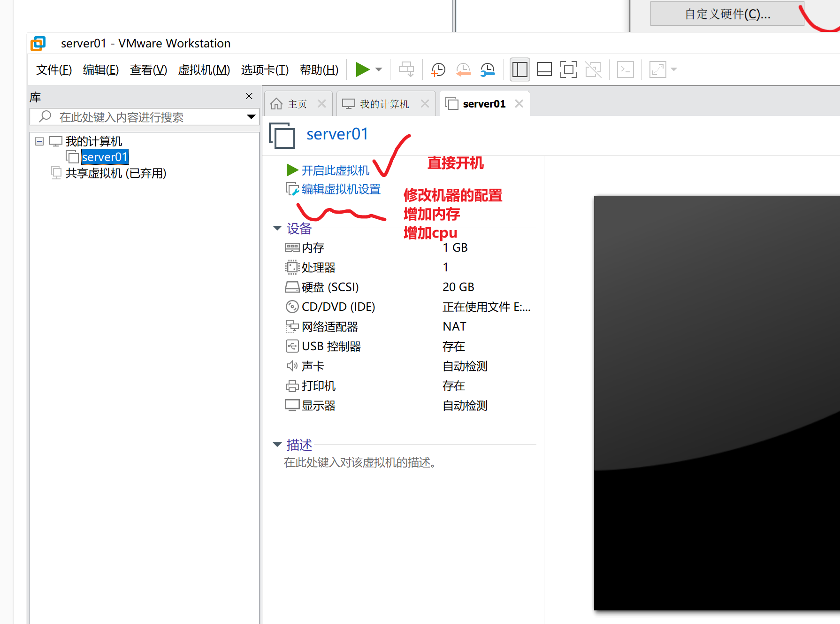Click the CPU icon beside 处理器
840x624 pixels.
(x=292, y=267)
